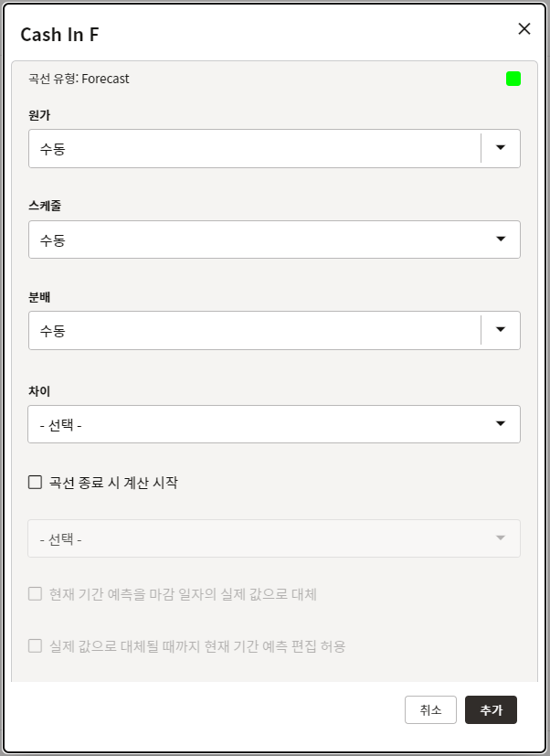This screenshot has width=550, height=756.
Task: Open the 차이 selection dropdown
Action: click(274, 424)
